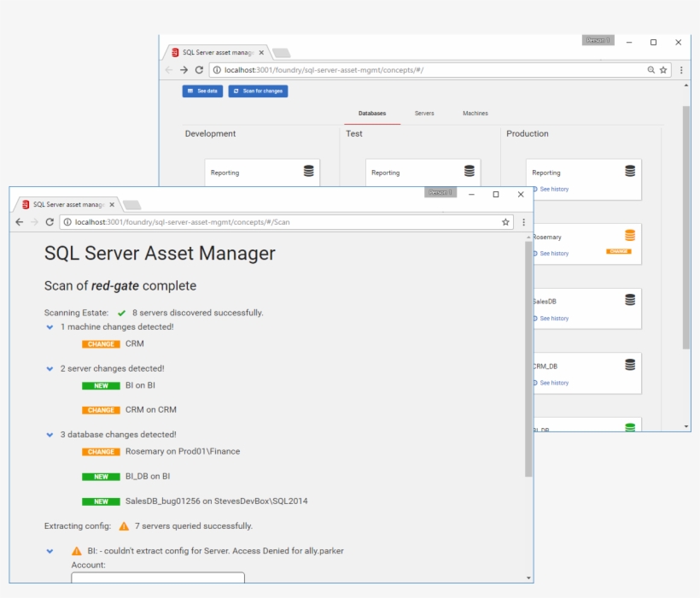Click Test Reporting database icon
The width and height of the screenshot is (700, 598).
(470, 171)
